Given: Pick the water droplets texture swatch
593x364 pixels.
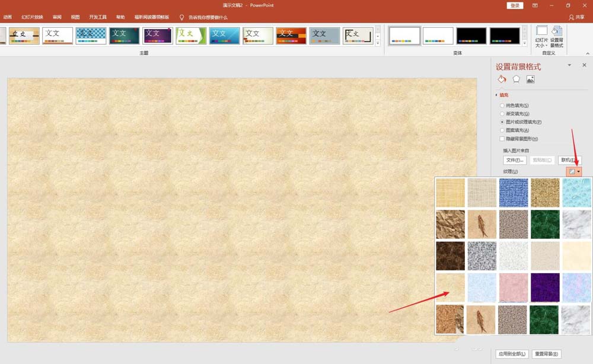Looking at the screenshot, I should 576,193.
